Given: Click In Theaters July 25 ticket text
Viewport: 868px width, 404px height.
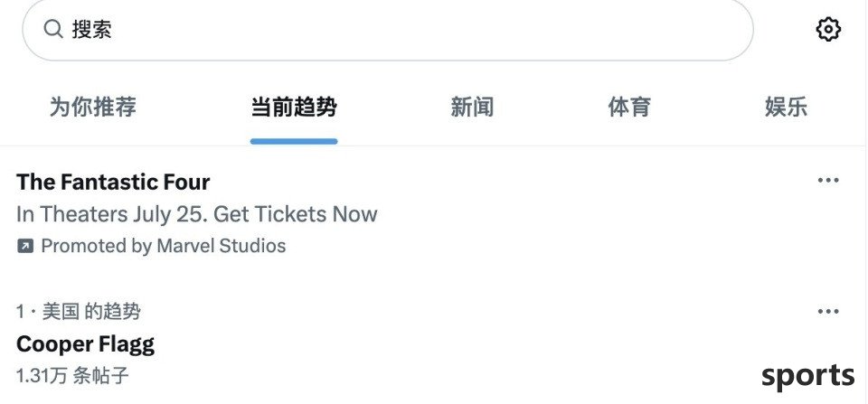Looking at the screenshot, I should (x=197, y=214).
